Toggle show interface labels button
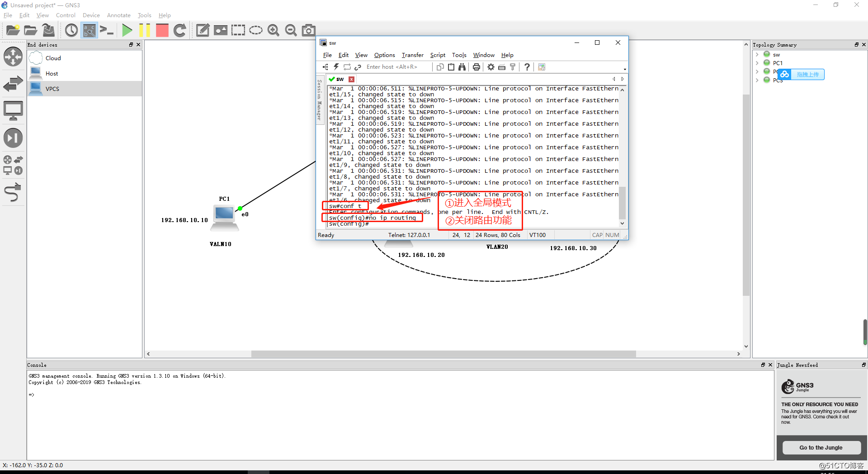The width and height of the screenshot is (868, 474). [x=89, y=30]
